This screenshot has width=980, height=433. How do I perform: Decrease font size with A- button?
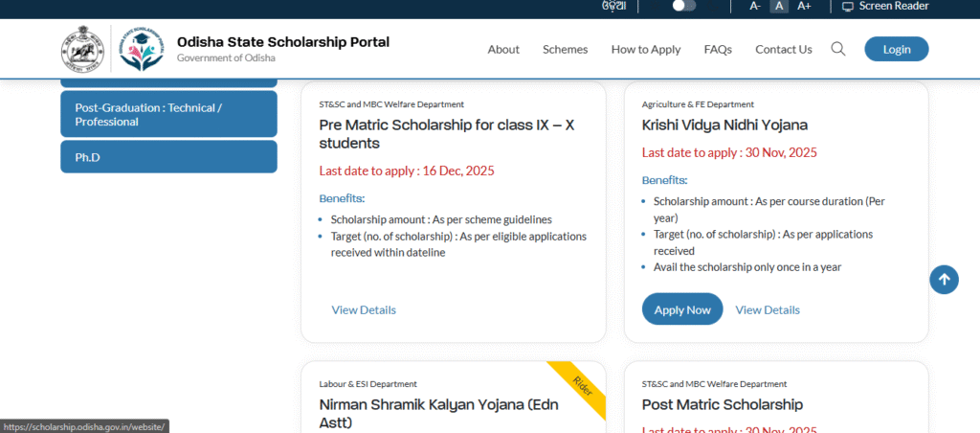click(x=755, y=6)
